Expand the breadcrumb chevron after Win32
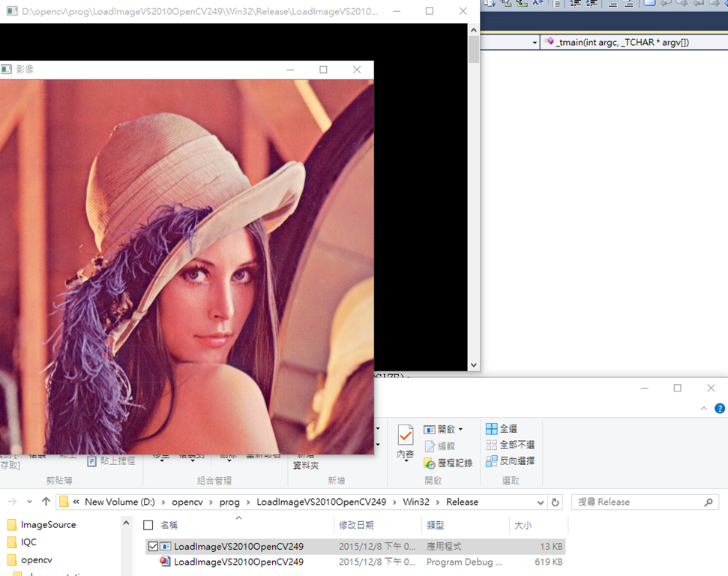The width and height of the screenshot is (728, 576). coord(438,502)
